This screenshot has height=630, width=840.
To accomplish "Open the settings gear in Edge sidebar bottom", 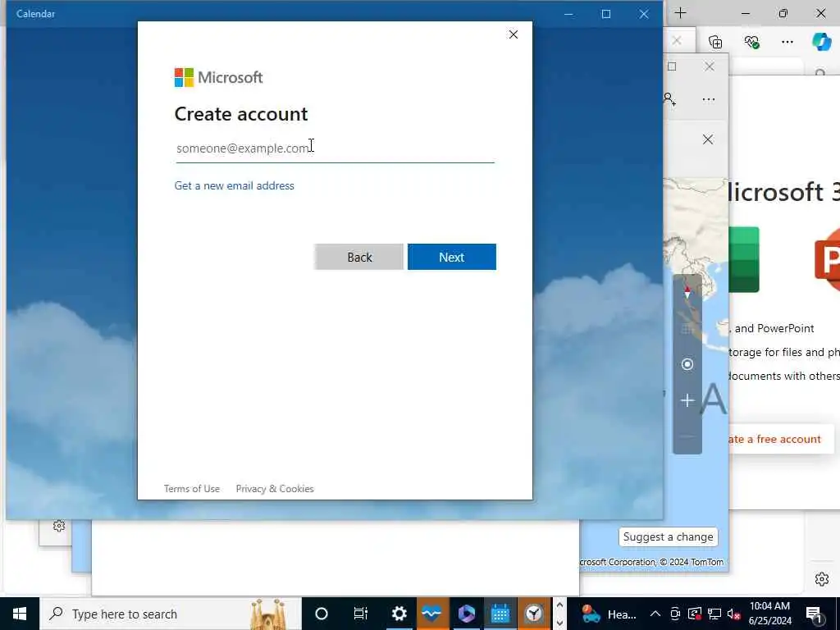I will [822, 579].
